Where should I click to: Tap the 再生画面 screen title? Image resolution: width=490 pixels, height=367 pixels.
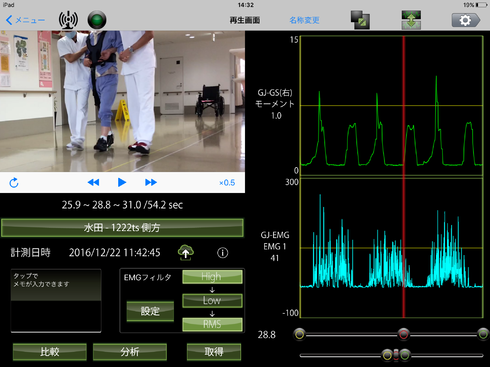click(x=245, y=20)
